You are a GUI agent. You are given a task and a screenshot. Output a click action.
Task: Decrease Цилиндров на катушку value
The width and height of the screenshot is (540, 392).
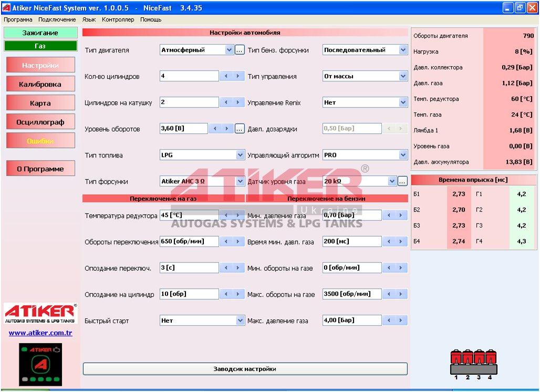226,102
